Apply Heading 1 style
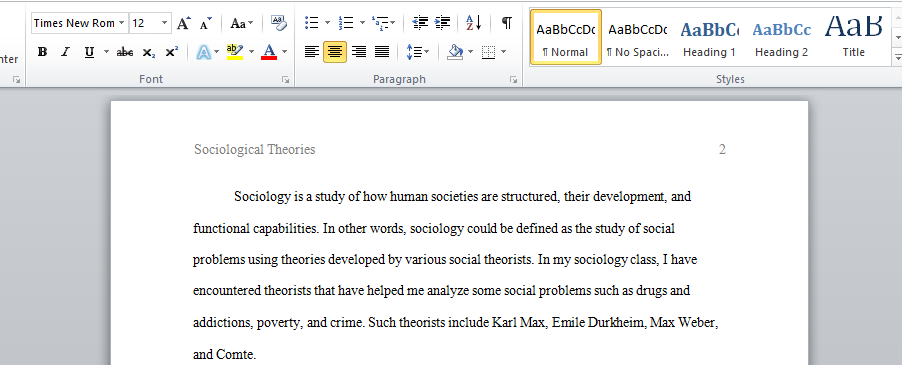902x365 pixels. point(709,37)
